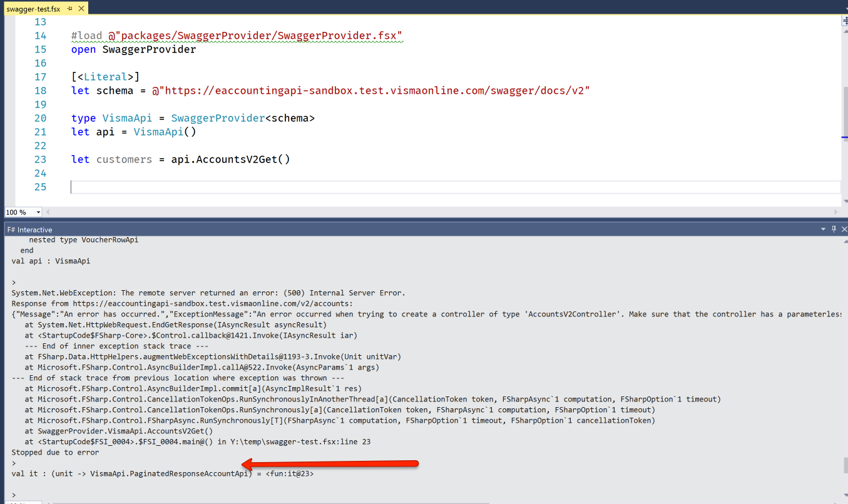Click line number 23 in the editor margin
The width and height of the screenshot is (848, 504).
40,159
